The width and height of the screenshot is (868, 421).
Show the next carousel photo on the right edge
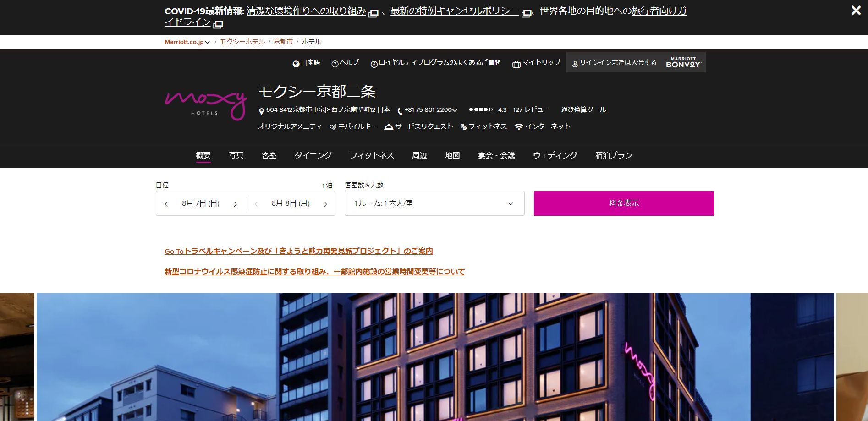tap(852, 357)
